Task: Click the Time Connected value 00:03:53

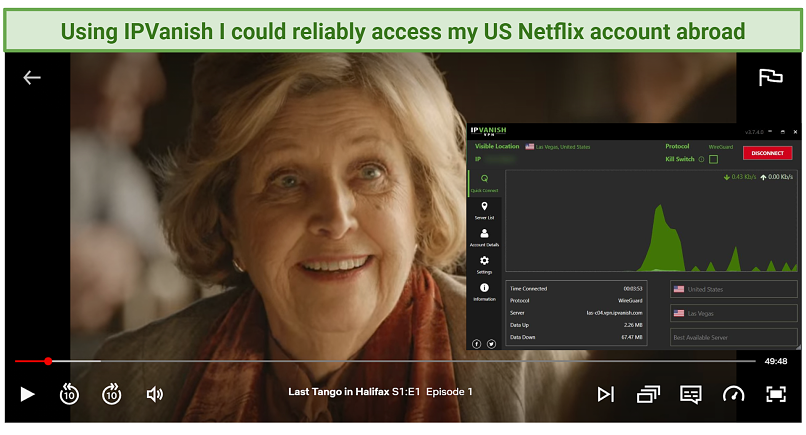Action: pos(633,288)
